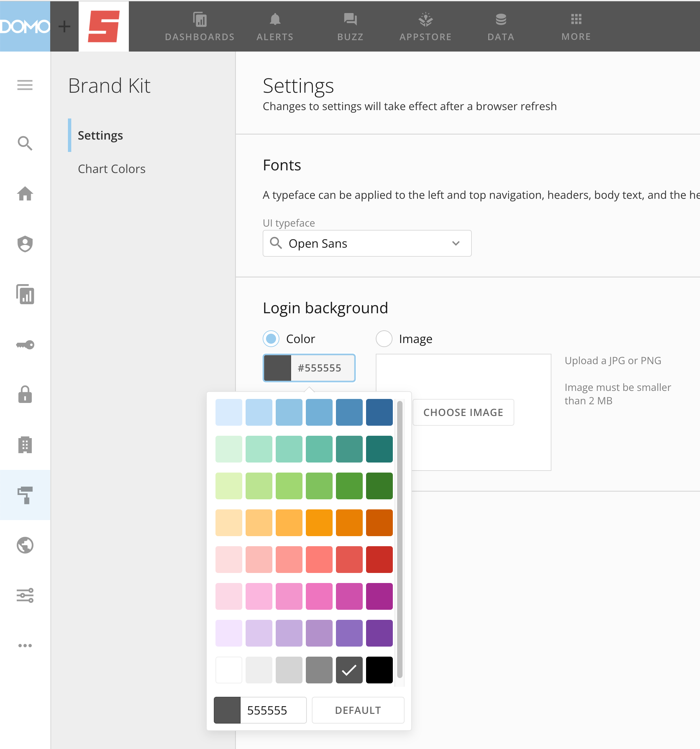Click the hex value 555555 input field
700x749 pixels.
coord(273,710)
